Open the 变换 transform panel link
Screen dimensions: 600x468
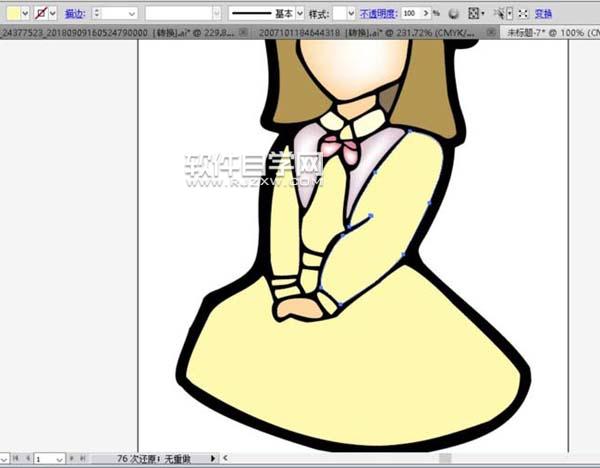[x=543, y=14]
